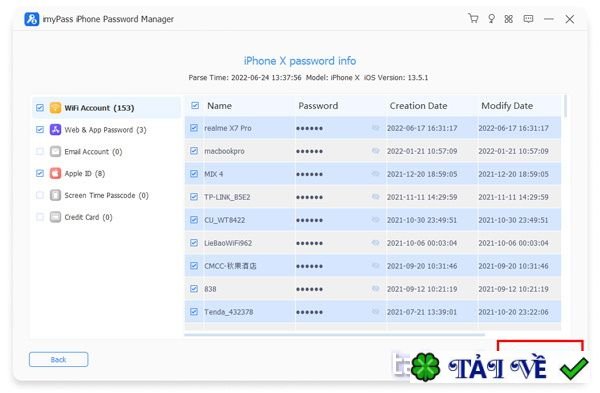Click creation date 2021-10-06 00:03:04
Viewport: 600px width, 393px height.
[x=422, y=243]
